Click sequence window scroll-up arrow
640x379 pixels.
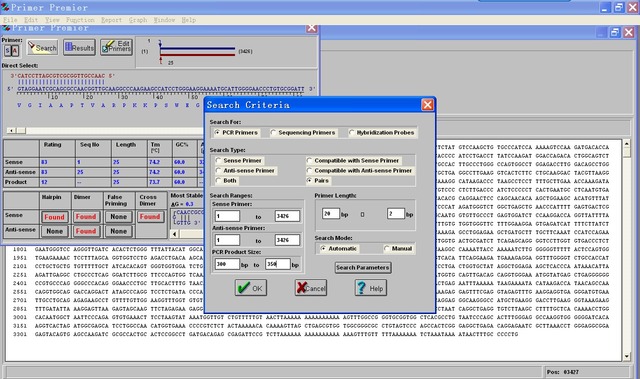pos(627,144)
